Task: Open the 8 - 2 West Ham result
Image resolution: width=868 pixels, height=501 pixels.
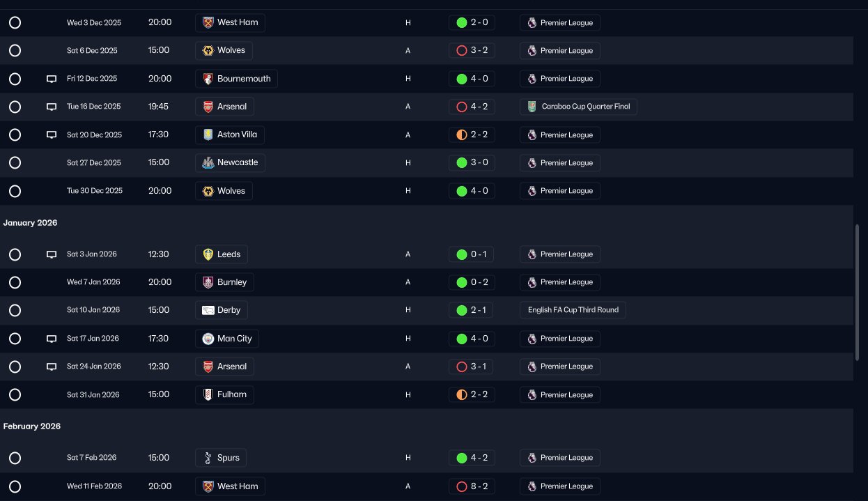Action: [x=472, y=486]
